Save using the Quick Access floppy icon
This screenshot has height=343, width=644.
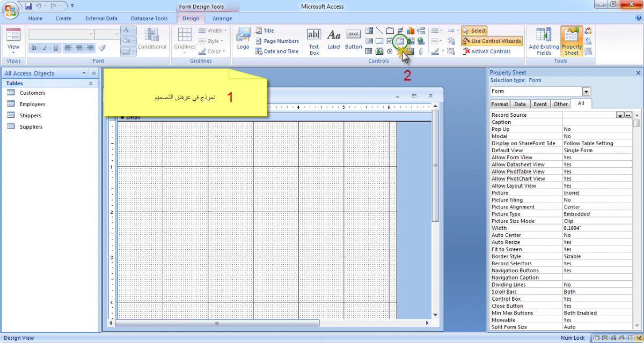point(28,6)
